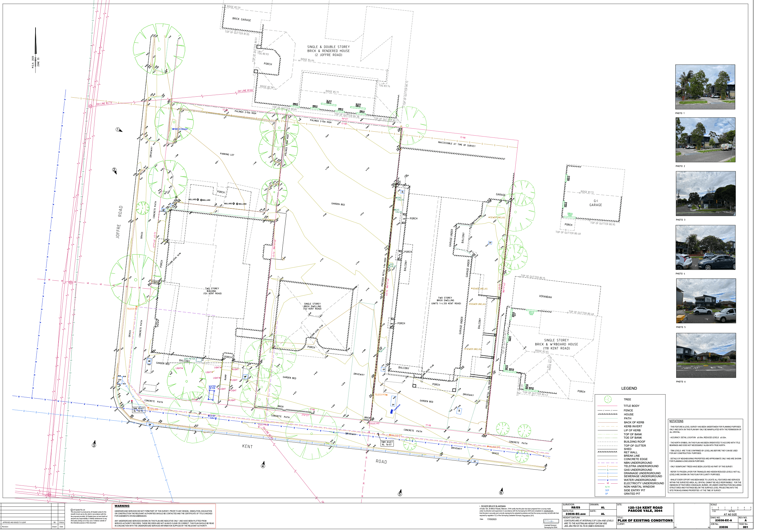Viewport: 757px width, 532px height.
Task: Click the 'G-I GARAGE' label
Action: [x=595, y=203]
